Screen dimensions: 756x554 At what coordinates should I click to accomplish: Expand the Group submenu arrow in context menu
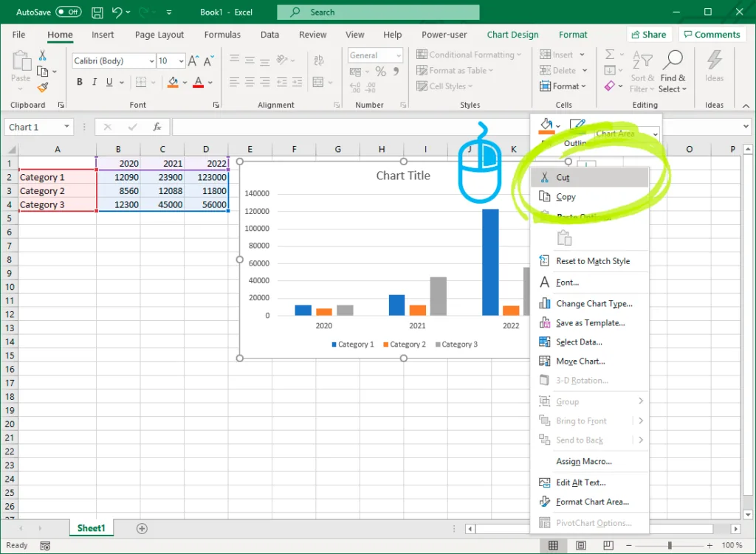[x=641, y=401]
